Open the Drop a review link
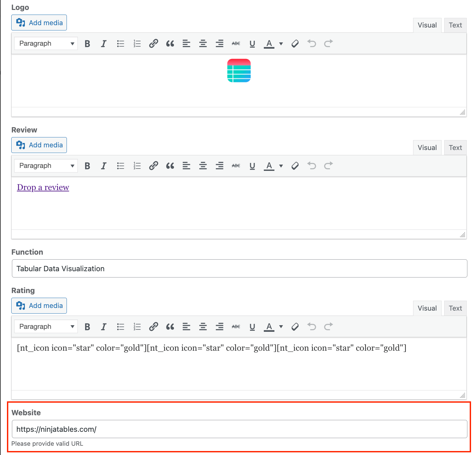This screenshot has width=476, height=455. [43, 187]
